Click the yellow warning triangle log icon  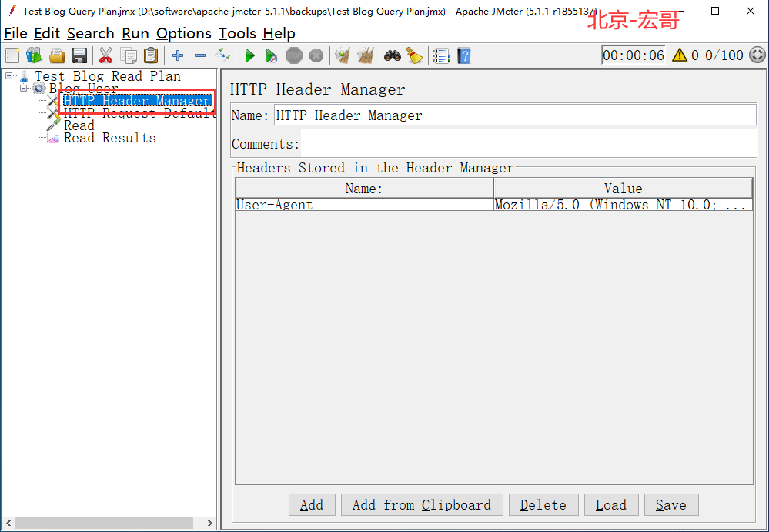[x=680, y=55]
